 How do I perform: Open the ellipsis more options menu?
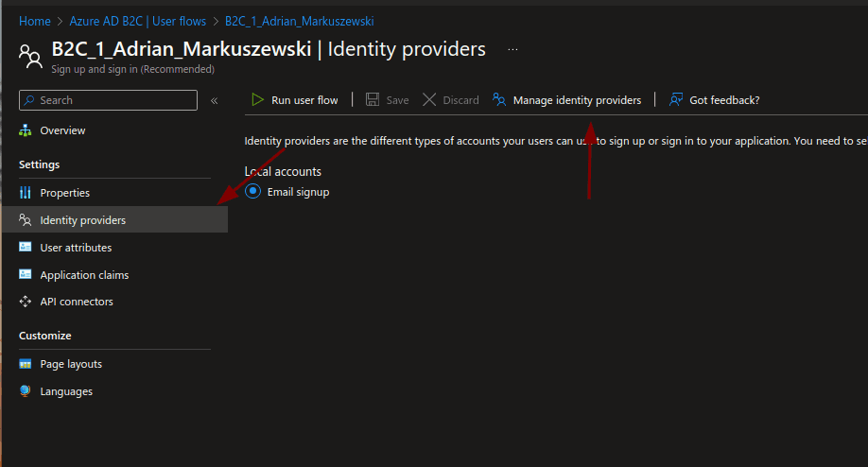513,49
